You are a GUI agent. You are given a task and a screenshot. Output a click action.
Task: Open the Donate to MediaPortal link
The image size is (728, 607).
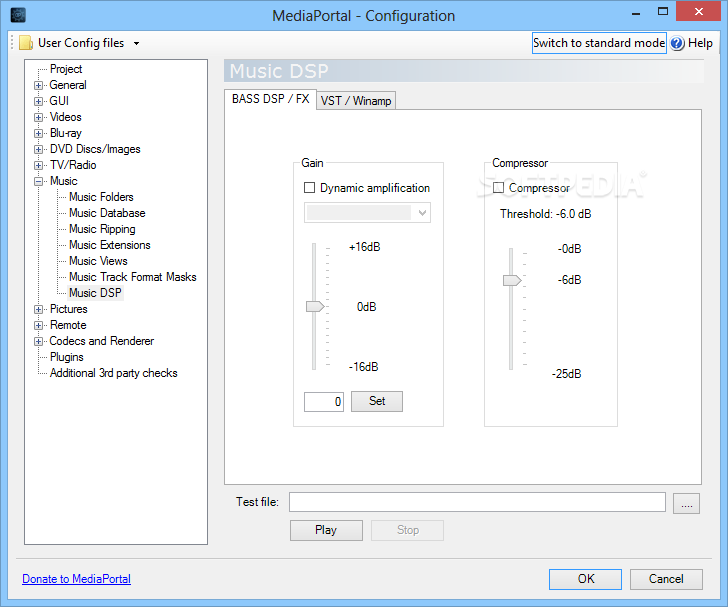point(77,579)
